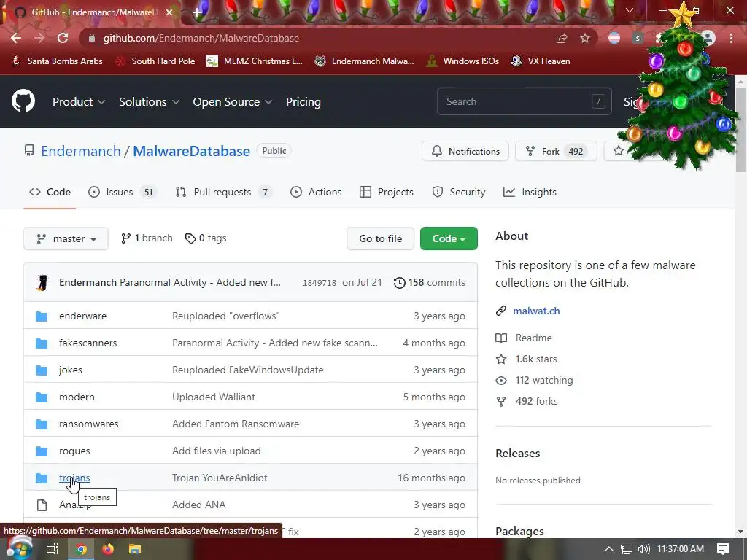The image size is (747, 560).
Task: Click the address bar URL
Action: [x=201, y=38]
